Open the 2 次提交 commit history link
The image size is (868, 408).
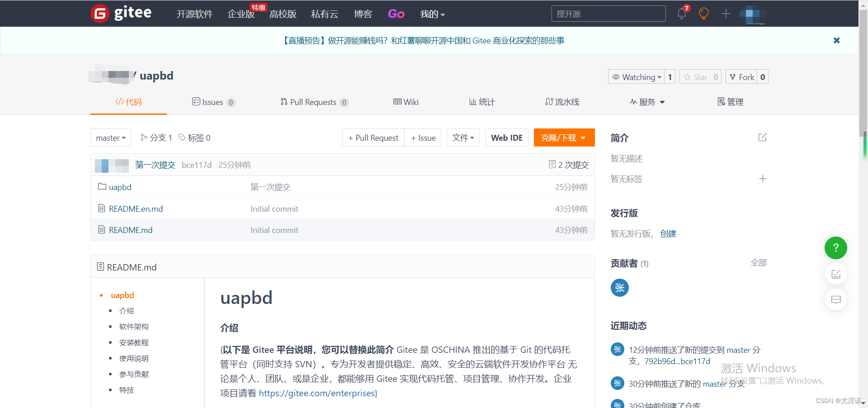[x=569, y=165]
